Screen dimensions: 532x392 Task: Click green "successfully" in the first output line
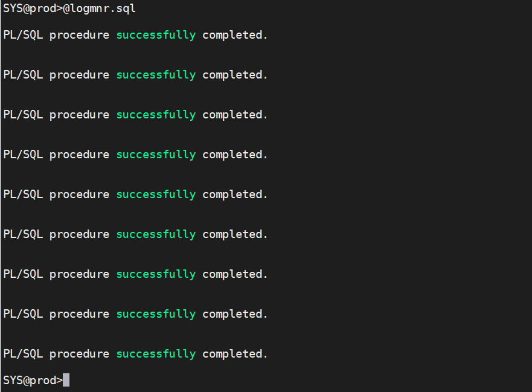point(156,35)
